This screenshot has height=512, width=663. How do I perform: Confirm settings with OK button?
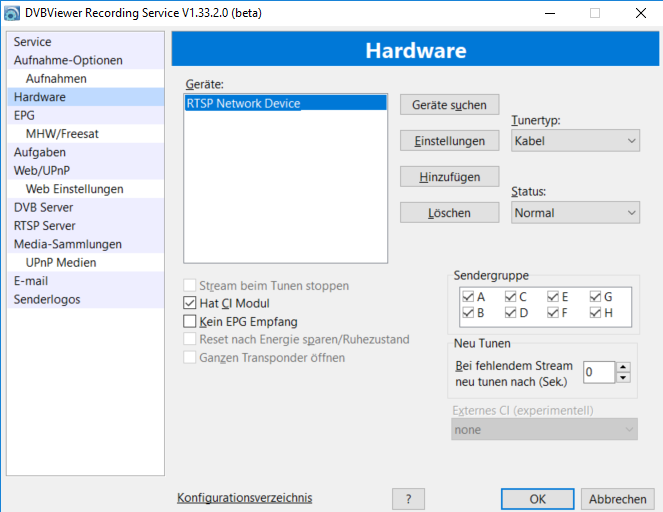[x=537, y=499]
